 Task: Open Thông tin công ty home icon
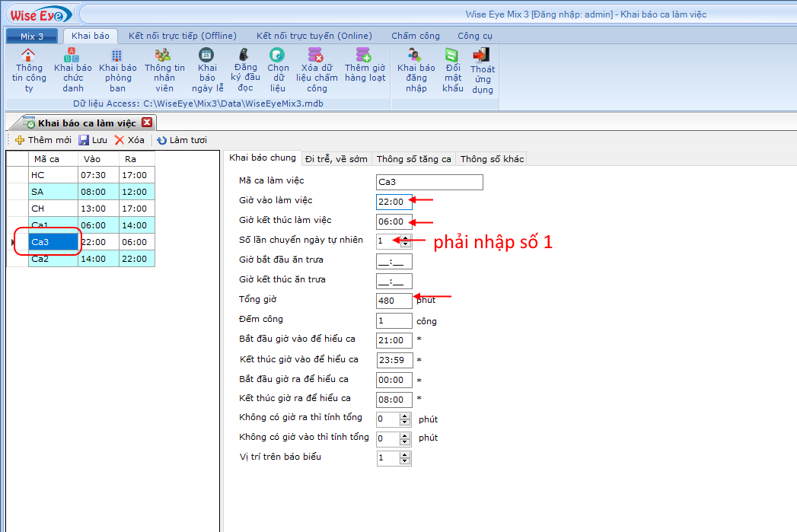point(28,56)
